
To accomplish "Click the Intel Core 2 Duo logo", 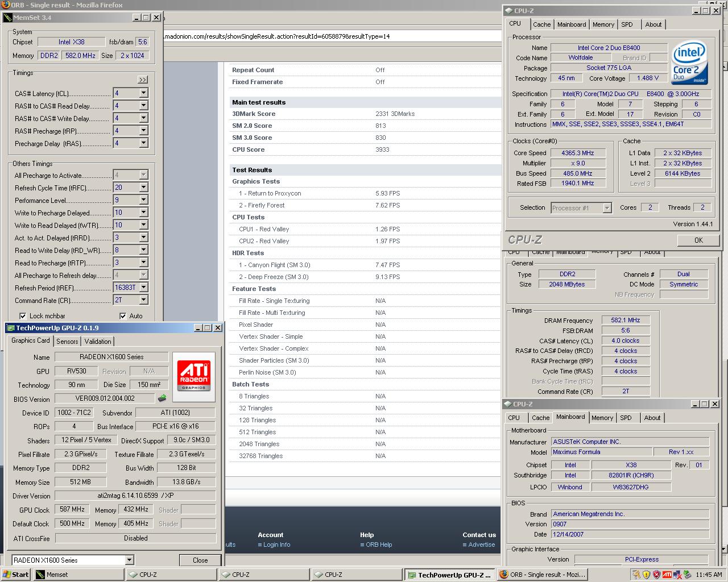I will [x=689, y=64].
